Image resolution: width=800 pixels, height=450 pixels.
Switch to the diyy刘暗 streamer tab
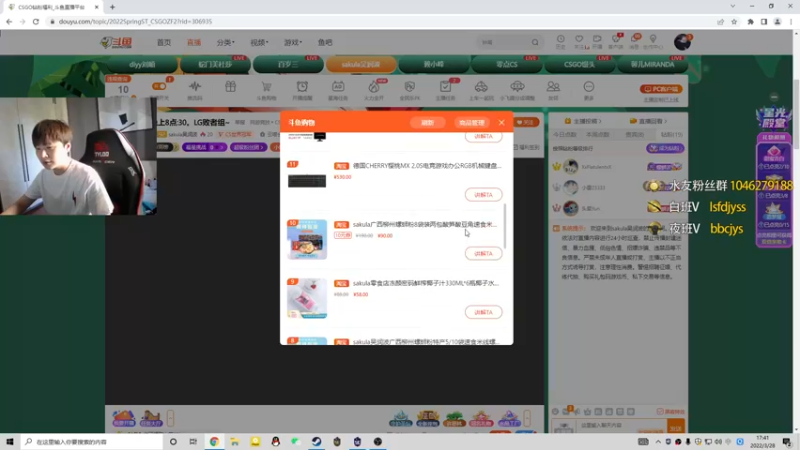142,65
